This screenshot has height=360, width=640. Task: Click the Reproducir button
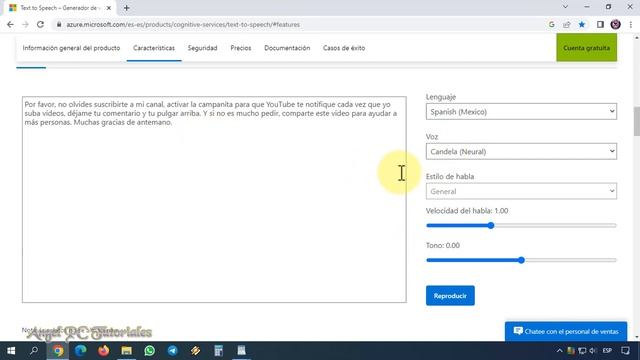click(450, 296)
